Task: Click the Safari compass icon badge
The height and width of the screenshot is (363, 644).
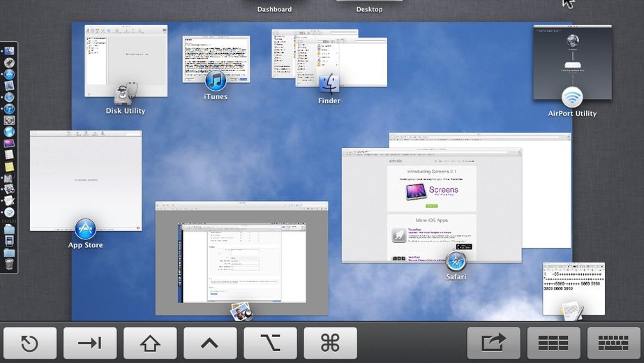Action: tap(456, 260)
